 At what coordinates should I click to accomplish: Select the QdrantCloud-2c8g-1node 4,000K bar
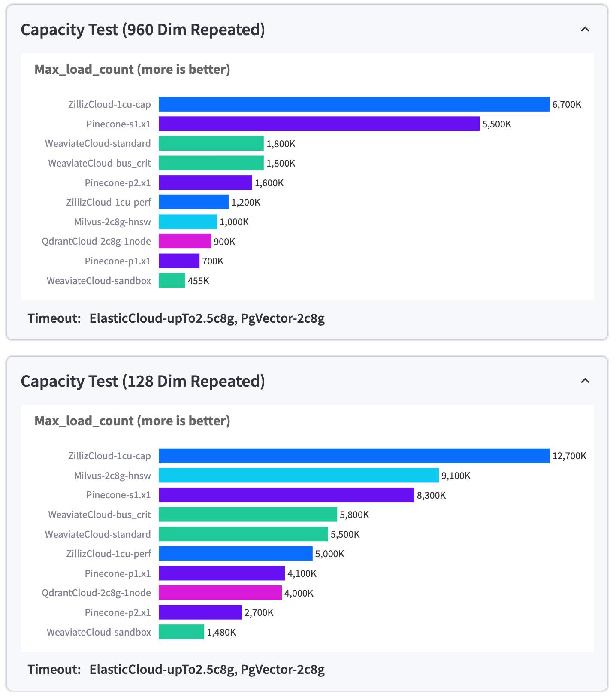click(220, 593)
